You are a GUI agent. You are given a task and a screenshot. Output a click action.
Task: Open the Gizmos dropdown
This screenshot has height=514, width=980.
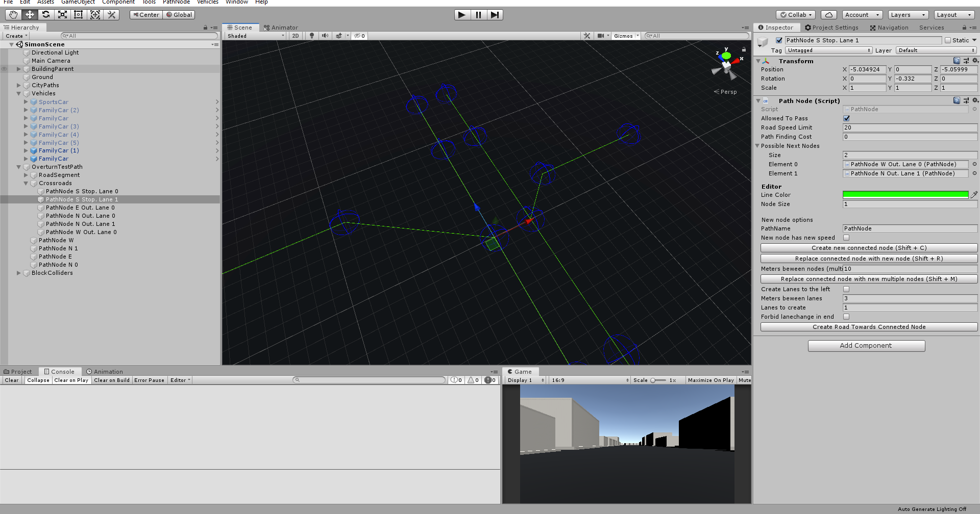pos(626,36)
